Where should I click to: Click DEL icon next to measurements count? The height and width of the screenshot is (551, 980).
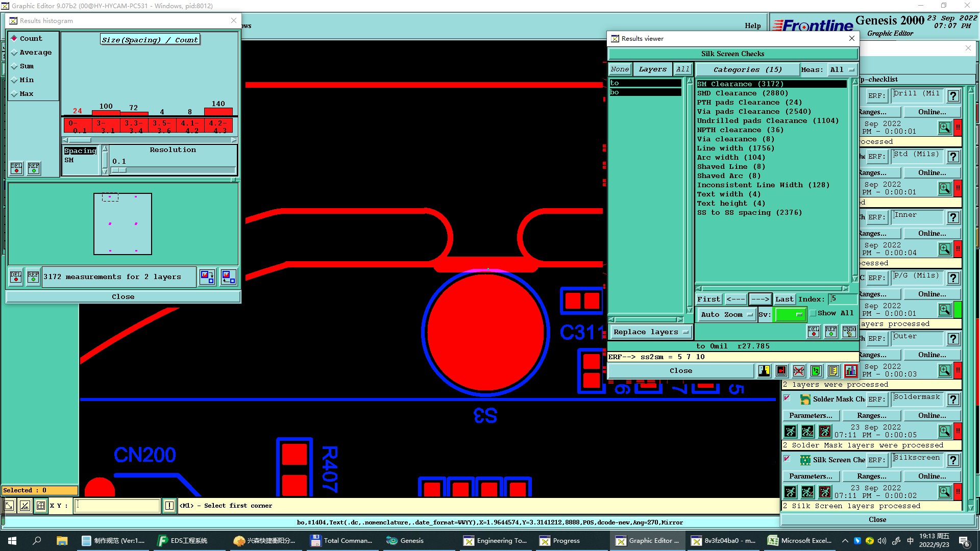click(x=16, y=277)
